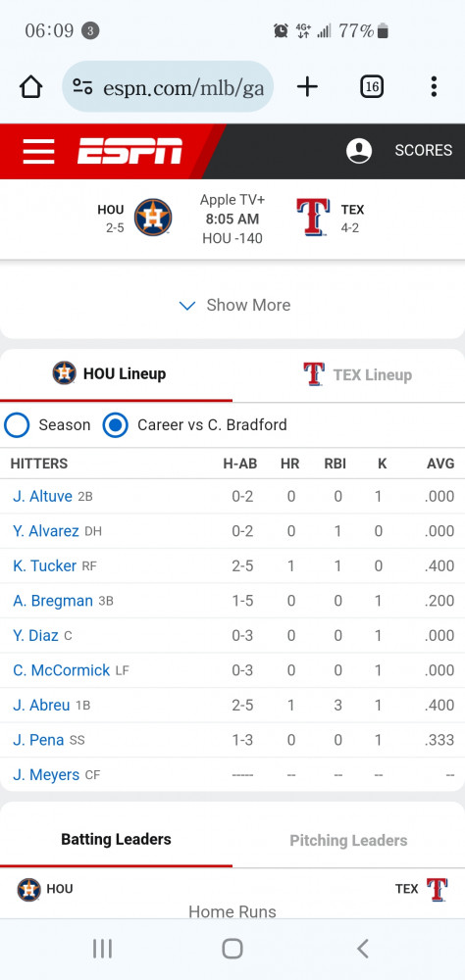The width and height of the screenshot is (465, 980).
Task: Open the SCORES link
Action: click(423, 151)
